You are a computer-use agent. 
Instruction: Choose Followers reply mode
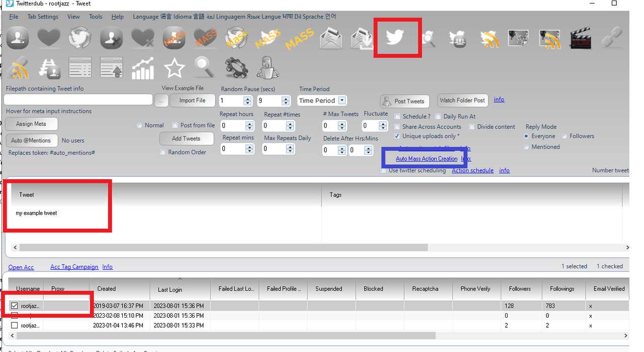pyautogui.click(x=565, y=136)
